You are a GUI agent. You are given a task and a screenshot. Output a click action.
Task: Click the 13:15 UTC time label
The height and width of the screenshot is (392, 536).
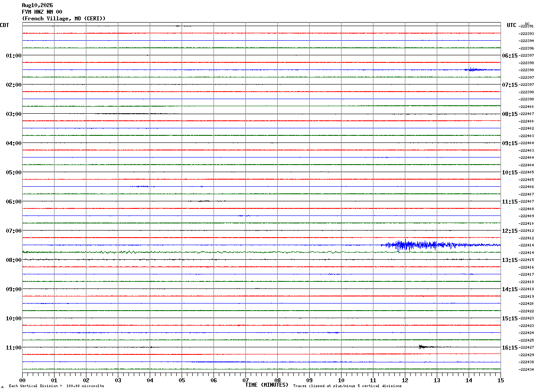point(509,260)
